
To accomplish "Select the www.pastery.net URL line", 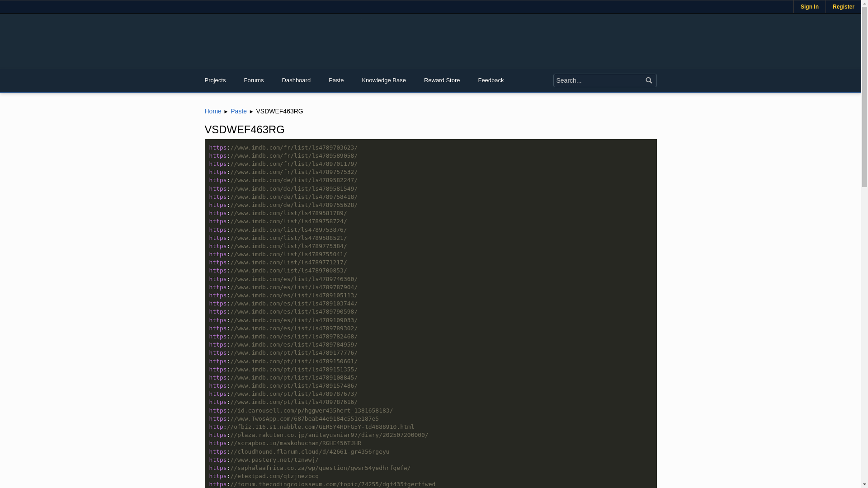I will tap(264, 460).
